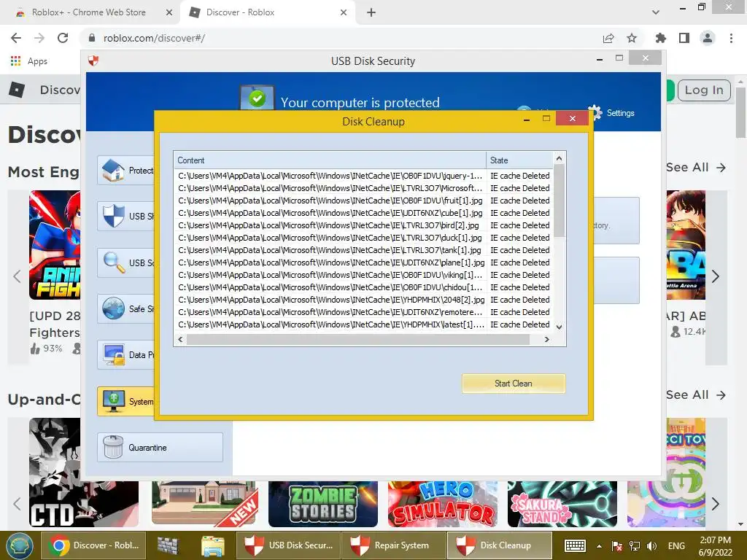Click the Content column header
Screen dimensions: 747x560
[x=330, y=160]
